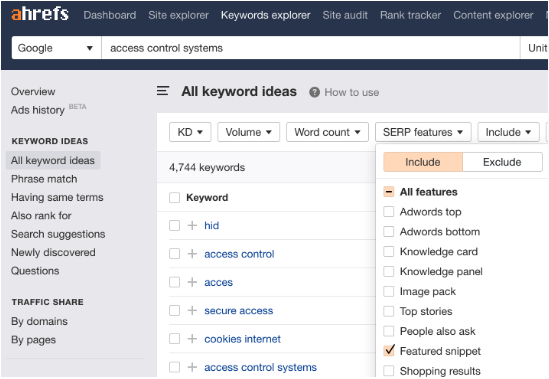This screenshot has height=379, width=549.
Task: Click the plus icon next to secure access
Action: [192, 310]
